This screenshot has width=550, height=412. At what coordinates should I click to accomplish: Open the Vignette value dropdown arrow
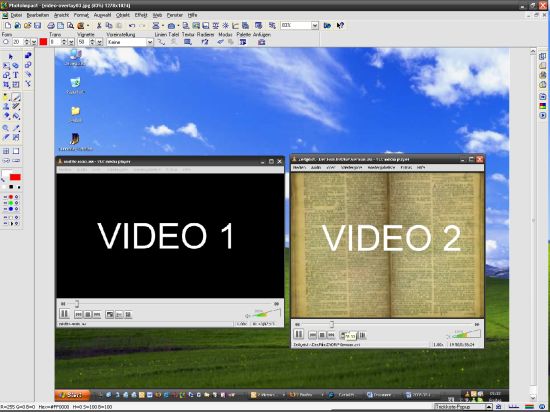(x=100, y=42)
